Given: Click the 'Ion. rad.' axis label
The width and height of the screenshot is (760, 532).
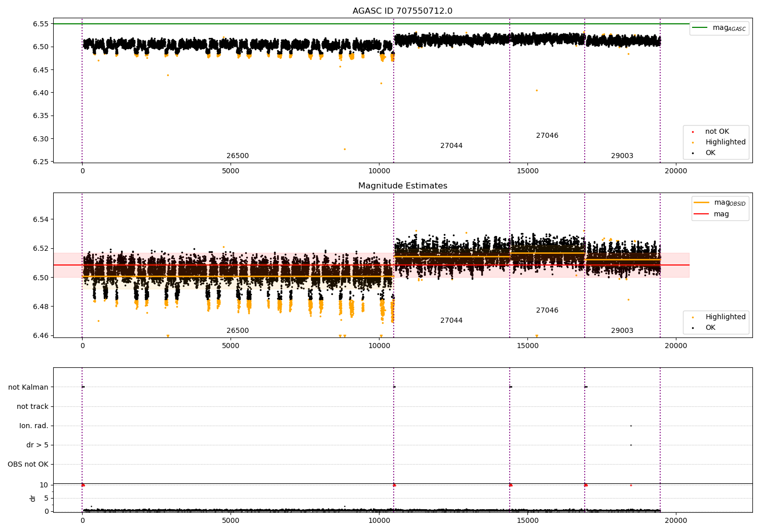Looking at the screenshot, I should 34,426.
